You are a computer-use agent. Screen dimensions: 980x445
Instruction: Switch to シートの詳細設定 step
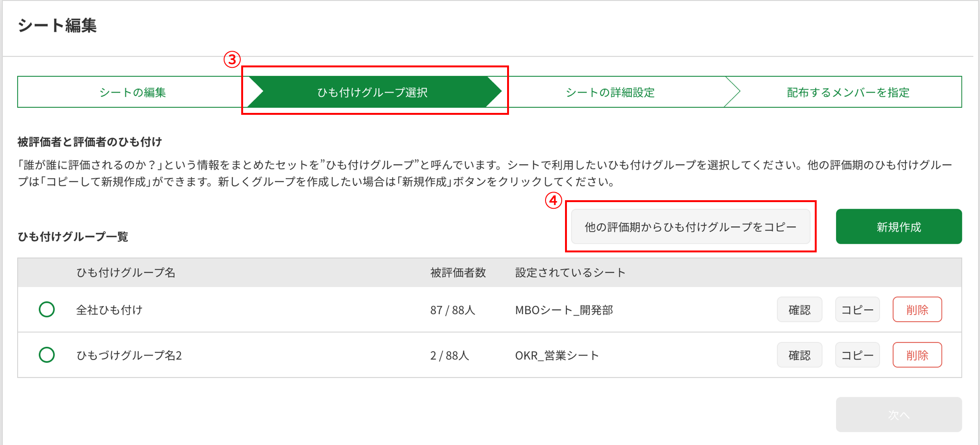click(610, 92)
